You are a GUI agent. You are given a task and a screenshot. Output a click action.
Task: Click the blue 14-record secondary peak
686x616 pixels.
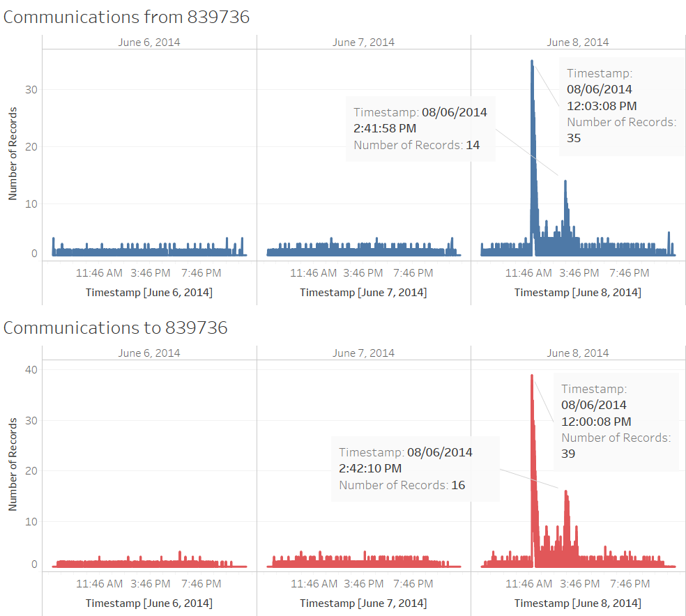pos(565,183)
